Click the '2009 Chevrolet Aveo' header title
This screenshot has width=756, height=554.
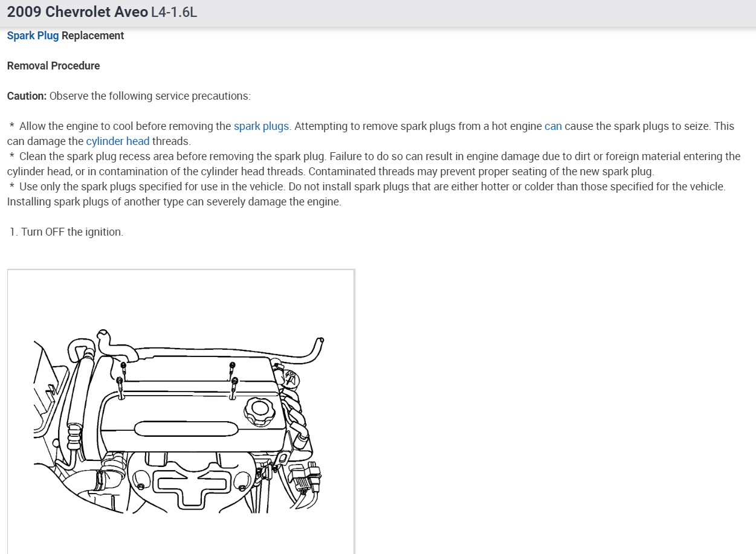coord(77,12)
